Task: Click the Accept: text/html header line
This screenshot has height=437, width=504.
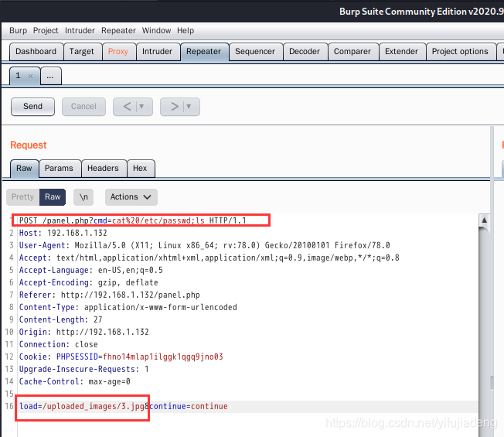Action: coord(209,258)
